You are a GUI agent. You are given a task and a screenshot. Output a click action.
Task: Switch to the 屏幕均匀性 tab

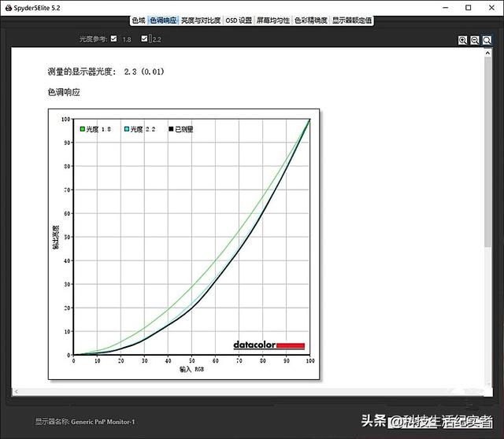[273, 20]
